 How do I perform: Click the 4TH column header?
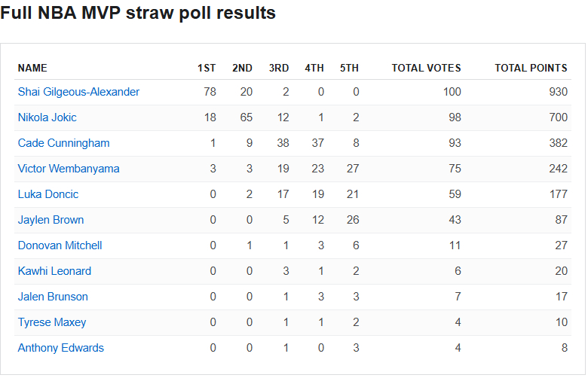point(314,68)
